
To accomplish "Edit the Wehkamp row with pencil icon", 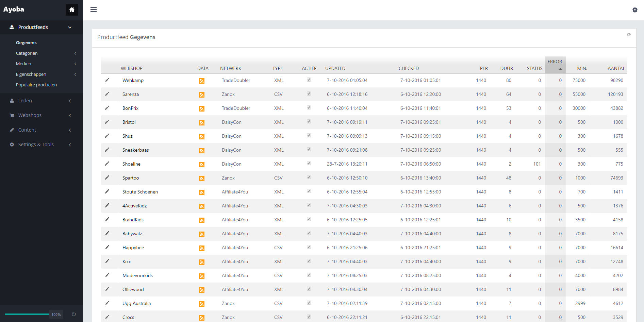I will 107,80.
